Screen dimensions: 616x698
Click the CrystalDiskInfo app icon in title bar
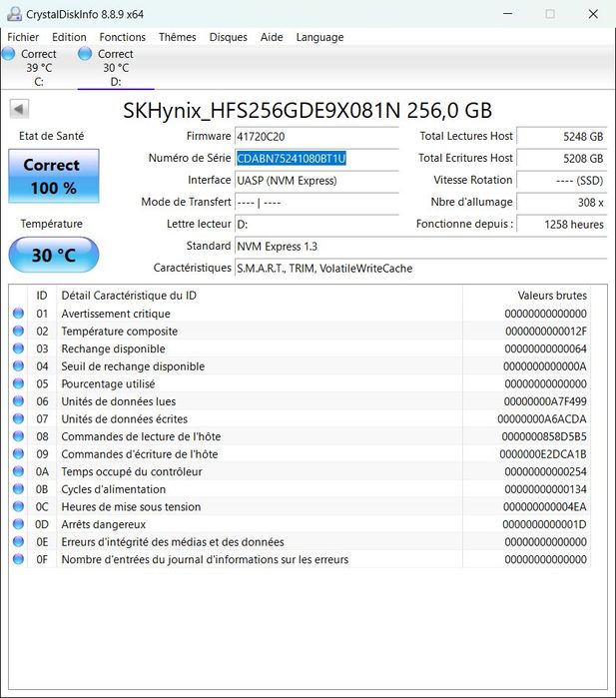[x=14, y=14]
